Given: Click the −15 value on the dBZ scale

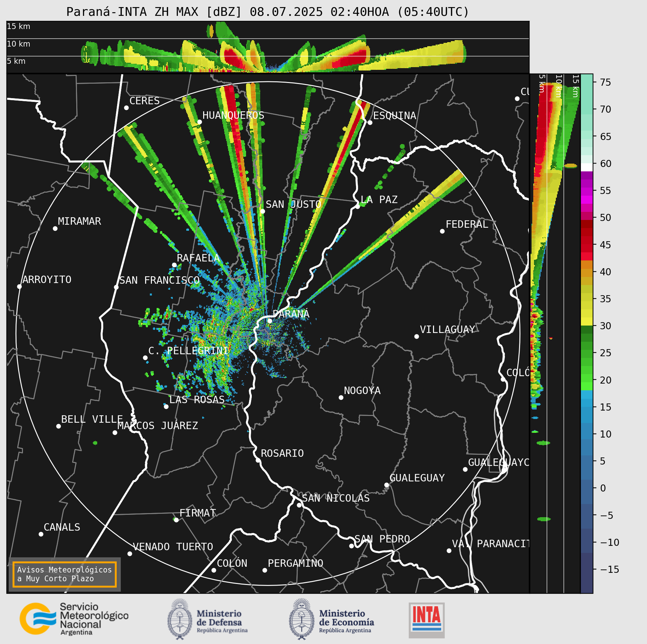Looking at the screenshot, I should point(610,569).
